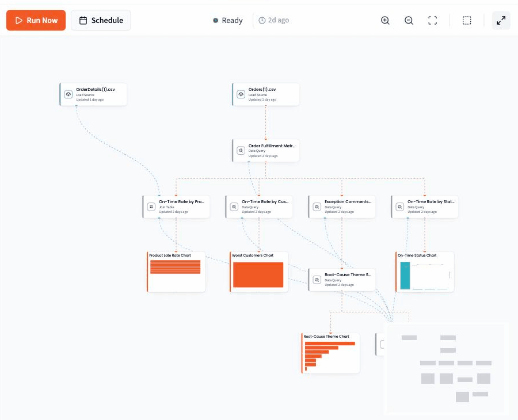This screenshot has height=420, width=518.
Task: Click the minimap overview panel
Action: pos(446,368)
